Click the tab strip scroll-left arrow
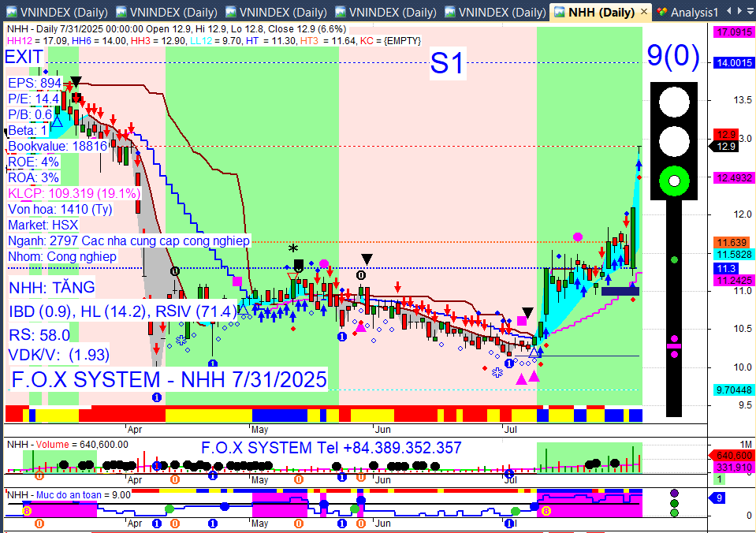Screen dimensions: 756x533 pos(728,10)
